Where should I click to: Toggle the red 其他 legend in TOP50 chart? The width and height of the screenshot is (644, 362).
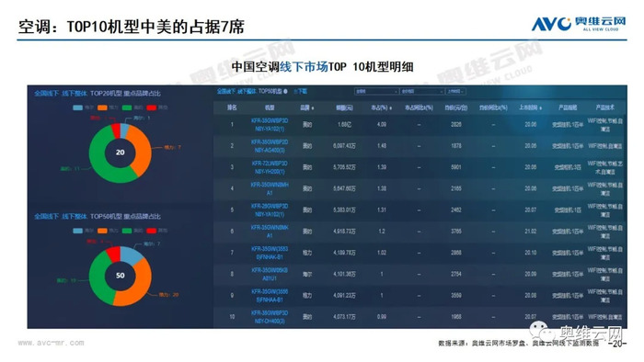157,231
